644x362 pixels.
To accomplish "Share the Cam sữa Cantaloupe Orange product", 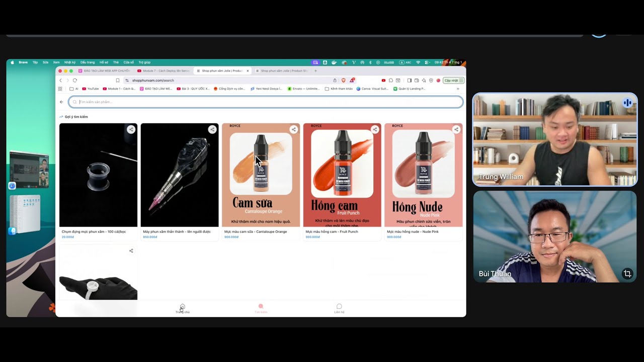I will coord(294,129).
